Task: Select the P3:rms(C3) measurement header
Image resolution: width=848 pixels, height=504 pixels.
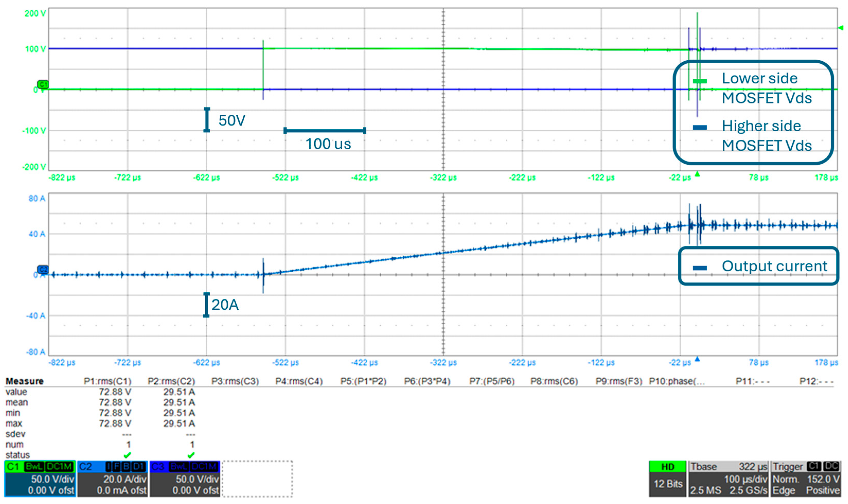Action: [235, 381]
